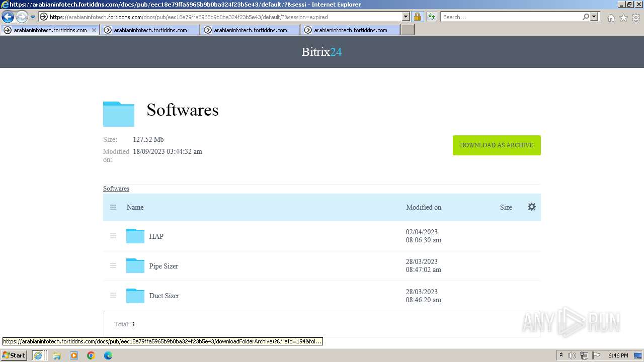
Task: Click the Duct Sizer row drag handle
Action: pyautogui.click(x=113, y=295)
